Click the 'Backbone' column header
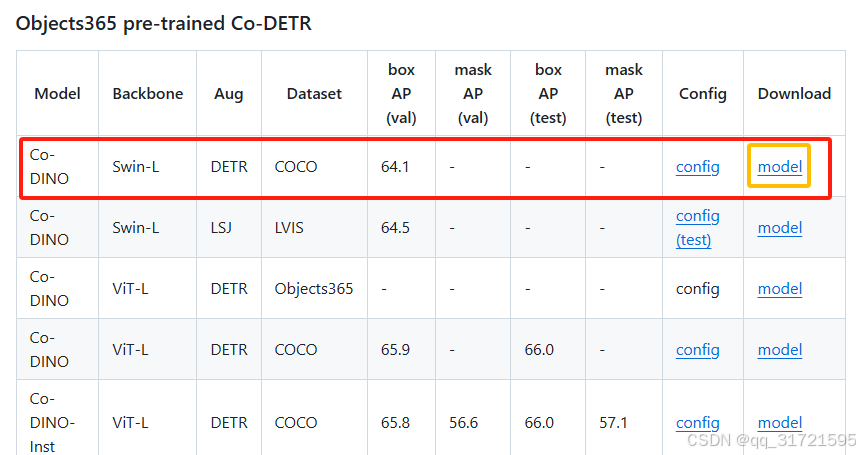 point(148,94)
